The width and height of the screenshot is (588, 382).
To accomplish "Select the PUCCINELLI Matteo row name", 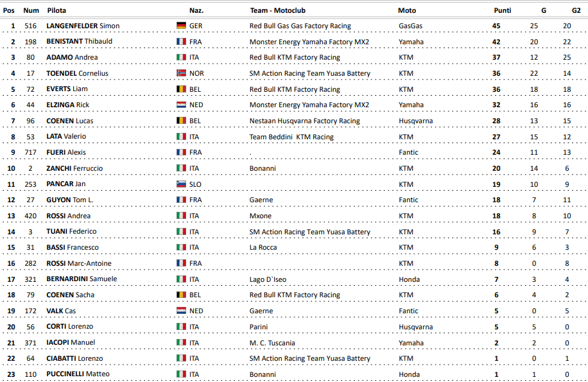I will point(78,374).
